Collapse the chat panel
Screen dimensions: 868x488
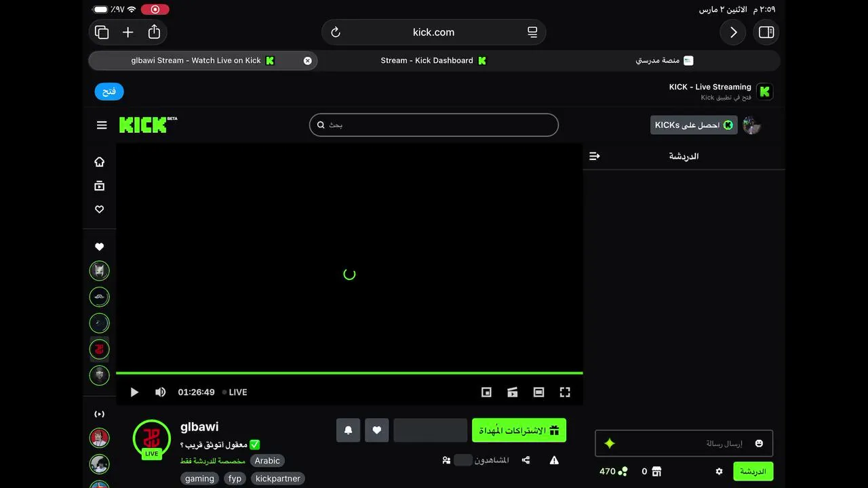[x=595, y=156]
